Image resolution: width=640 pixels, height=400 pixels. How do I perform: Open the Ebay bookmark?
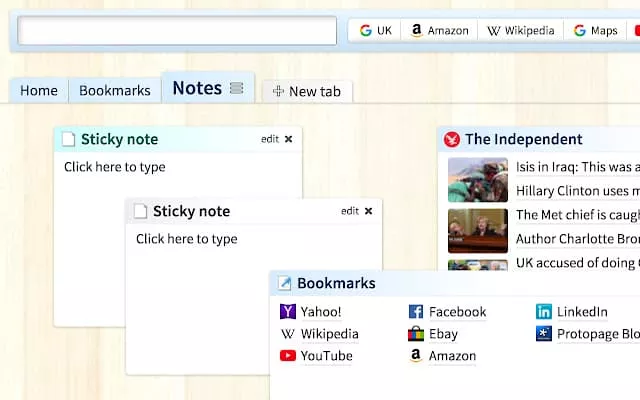click(x=443, y=334)
